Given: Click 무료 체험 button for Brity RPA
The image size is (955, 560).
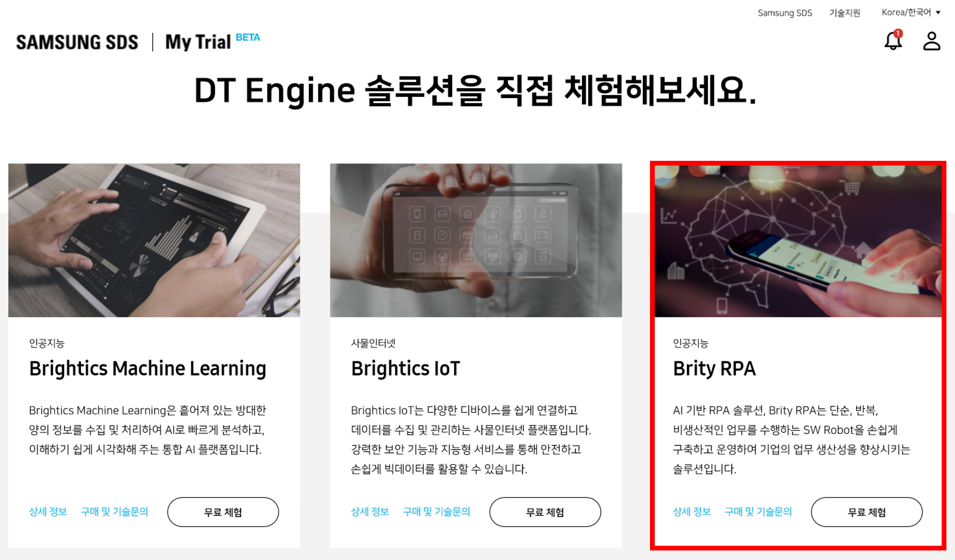Looking at the screenshot, I should (866, 512).
